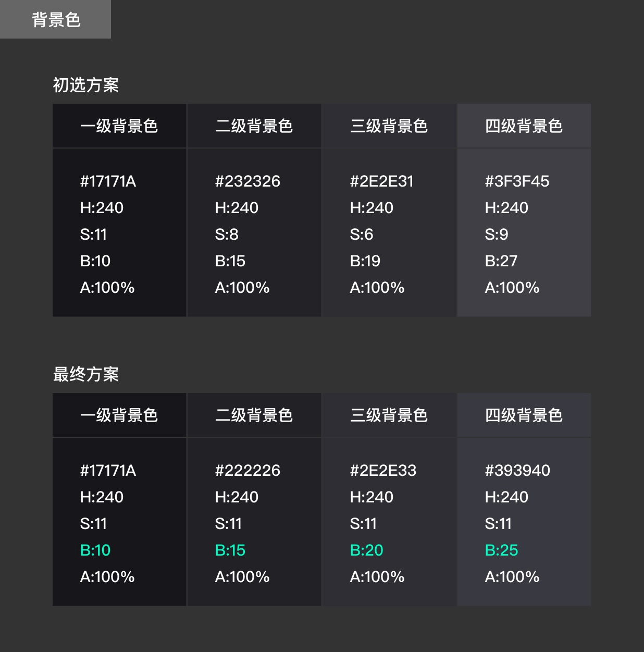Click the 最终方案 section heading
This screenshot has height=652, width=644.
coord(86,374)
